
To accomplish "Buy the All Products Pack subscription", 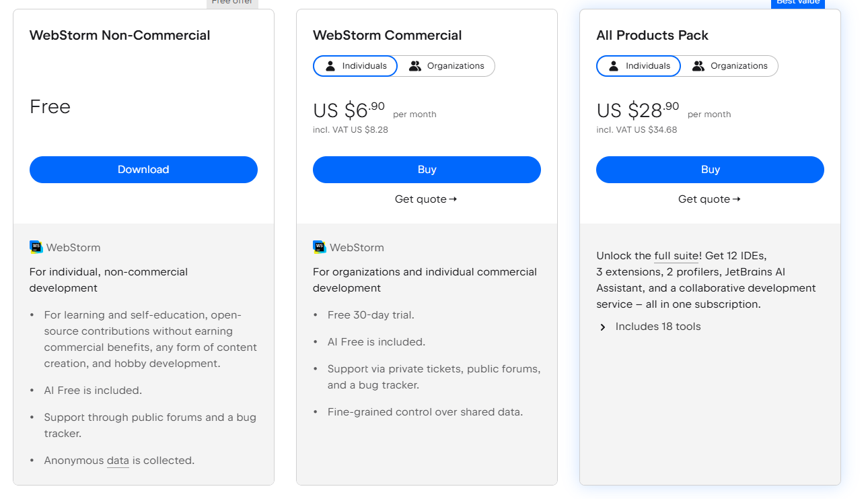I will click(x=710, y=170).
